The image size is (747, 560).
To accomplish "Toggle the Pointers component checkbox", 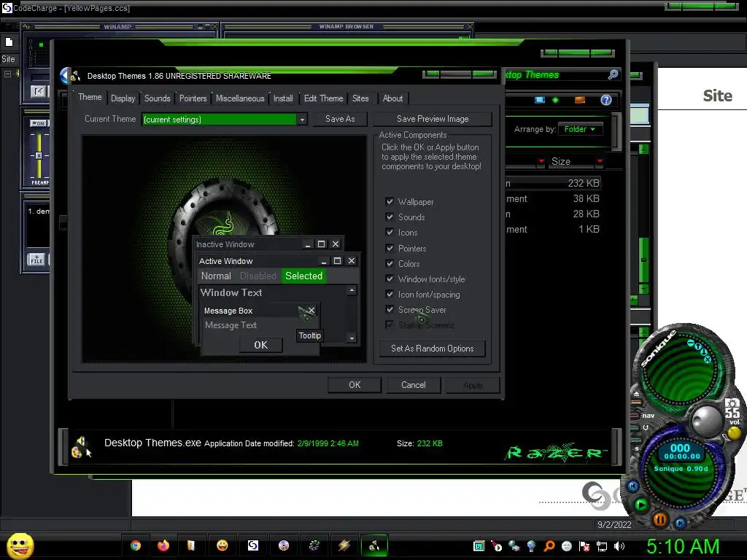I will pos(390,248).
